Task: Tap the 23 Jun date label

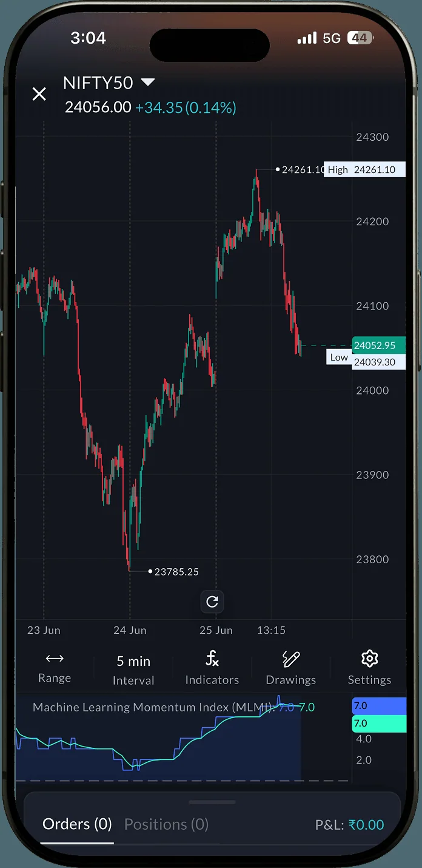Action: (44, 630)
